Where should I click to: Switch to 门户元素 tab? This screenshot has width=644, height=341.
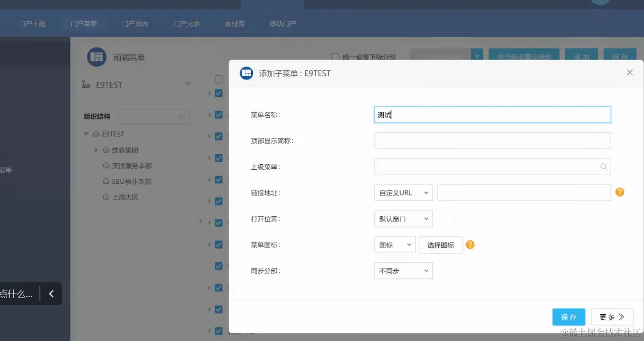187,24
